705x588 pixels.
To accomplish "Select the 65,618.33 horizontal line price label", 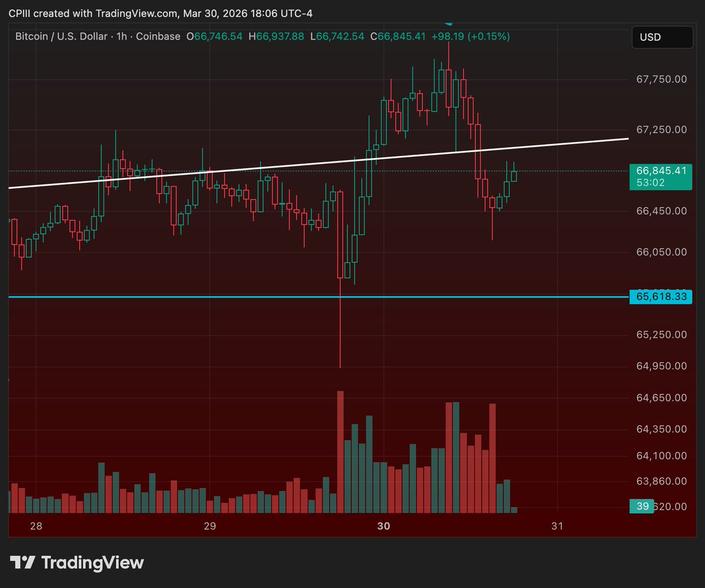I will point(661,297).
